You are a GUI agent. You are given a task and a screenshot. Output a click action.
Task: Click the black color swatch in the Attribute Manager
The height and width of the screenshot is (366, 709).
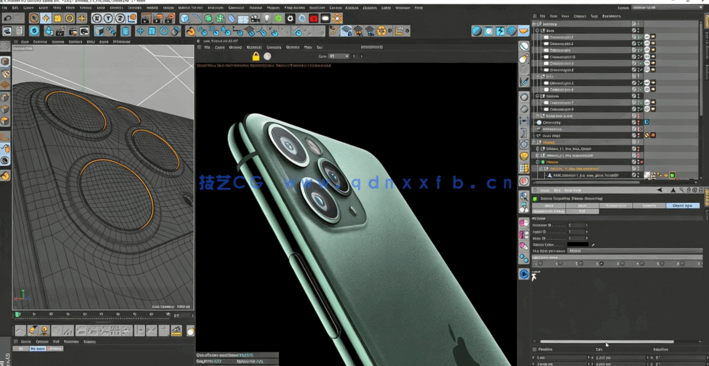point(578,244)
